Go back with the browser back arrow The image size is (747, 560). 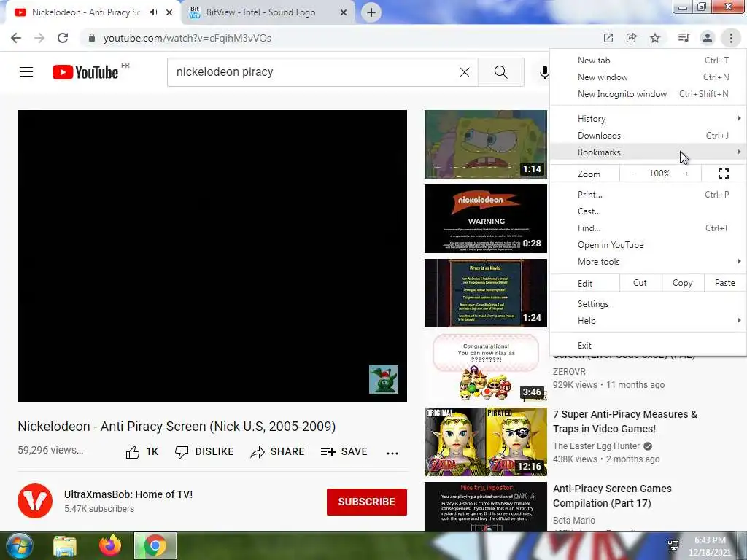coord(16,38)
